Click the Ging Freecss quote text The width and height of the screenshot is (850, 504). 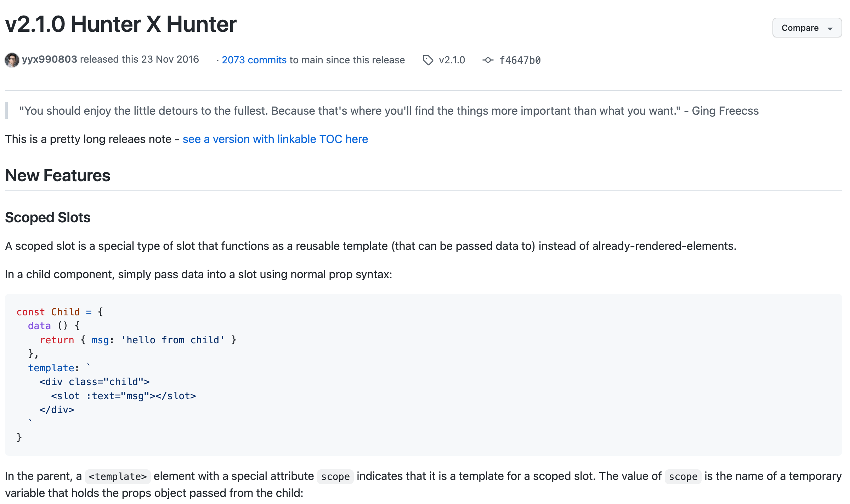click(x=389, y=111)
